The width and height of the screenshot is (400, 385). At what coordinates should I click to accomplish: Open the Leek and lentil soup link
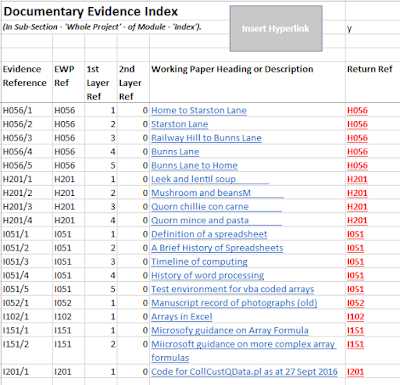tap(193, 179)
